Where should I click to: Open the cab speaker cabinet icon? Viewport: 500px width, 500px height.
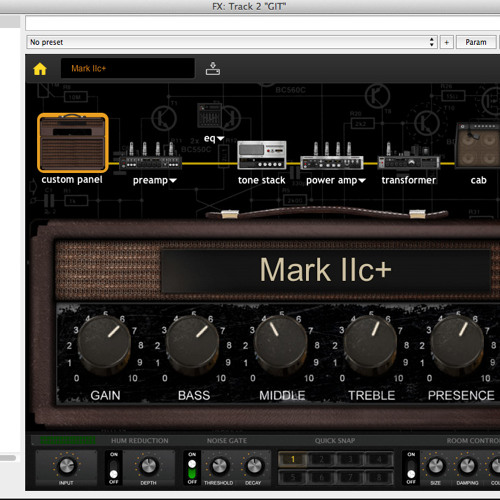[x=478, y=146]
